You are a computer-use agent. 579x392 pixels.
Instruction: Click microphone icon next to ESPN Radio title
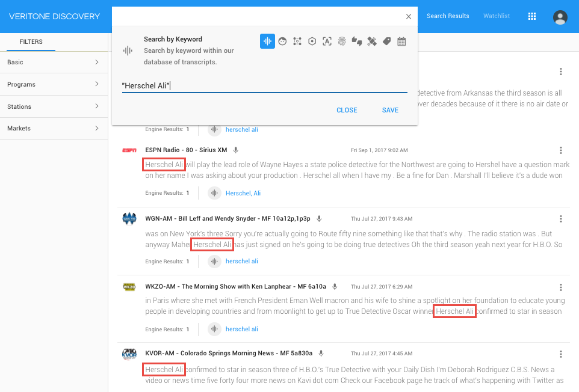pyautogui.click(x=235, y=150)
